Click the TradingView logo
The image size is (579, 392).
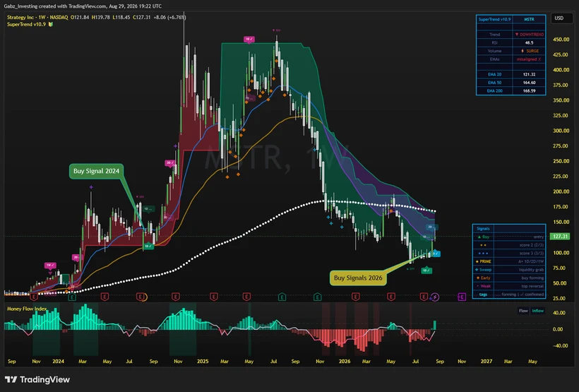pos(37,379)
